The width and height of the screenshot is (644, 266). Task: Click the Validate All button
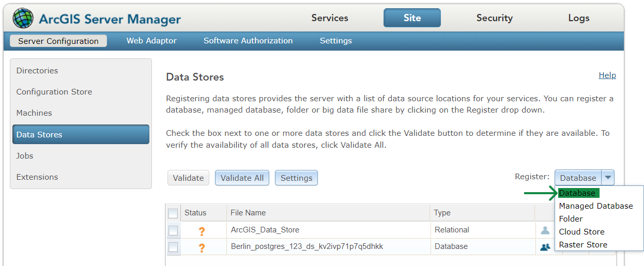(x=242, y=178)
